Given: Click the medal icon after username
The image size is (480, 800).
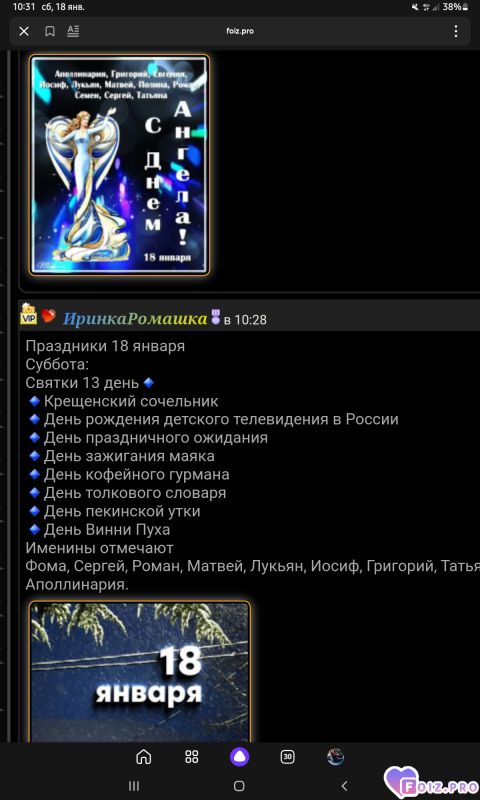Looking at the screenshot, I should 216,316.
